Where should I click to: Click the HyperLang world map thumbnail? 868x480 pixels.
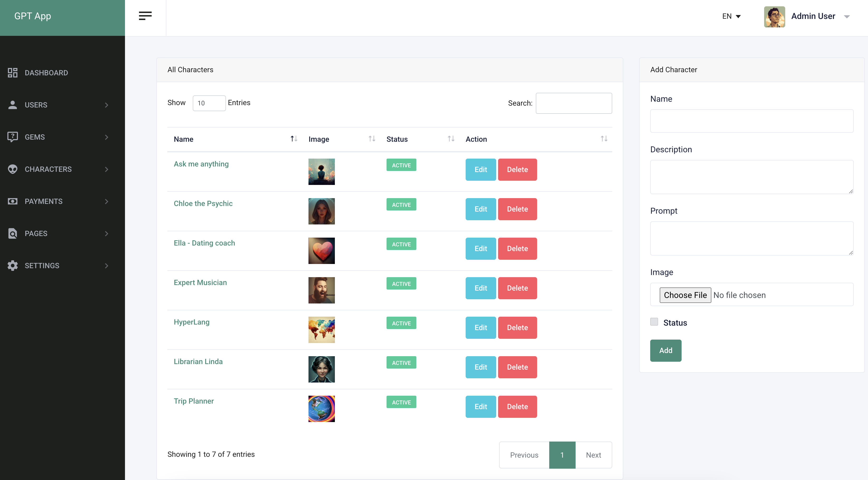coord(321,330)
